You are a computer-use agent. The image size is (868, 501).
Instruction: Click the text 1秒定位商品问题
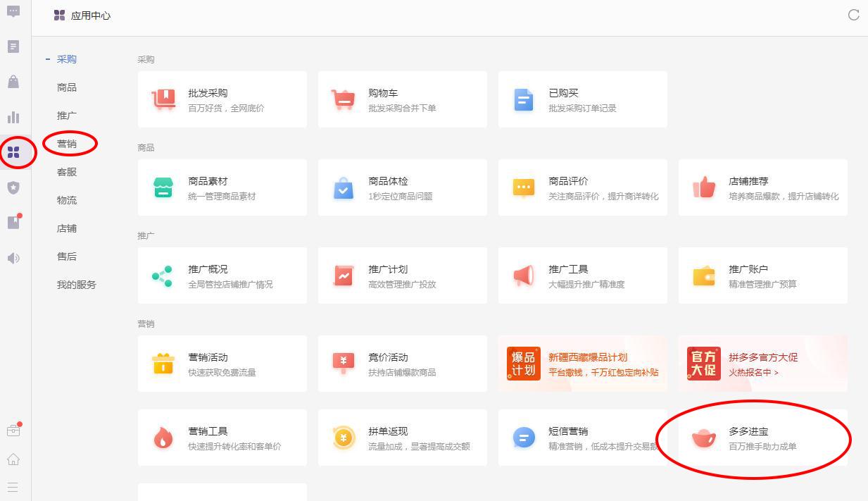[400, 196]
